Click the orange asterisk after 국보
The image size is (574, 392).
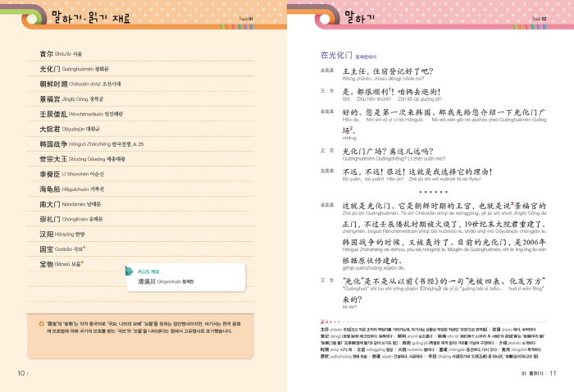point(84,246)
